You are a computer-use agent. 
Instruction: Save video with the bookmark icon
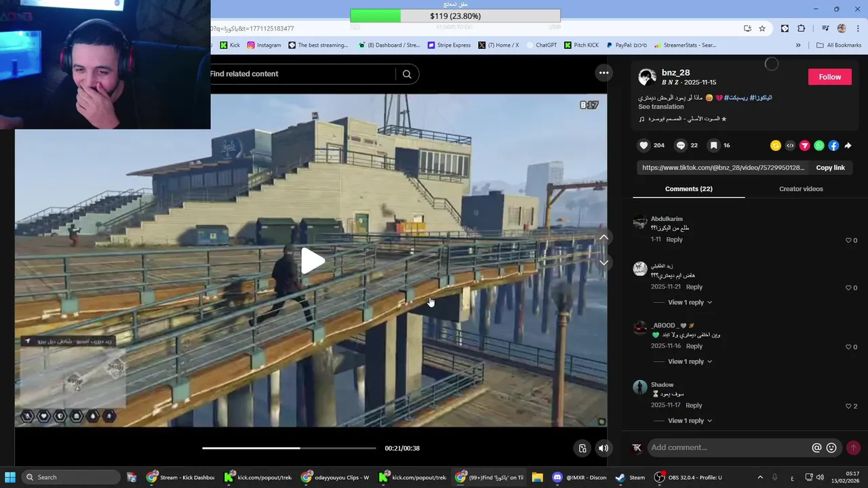pyautogui.click(x=713, y=145)
